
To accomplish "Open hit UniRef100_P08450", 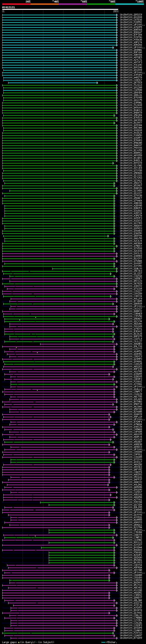I will (131, 135).
